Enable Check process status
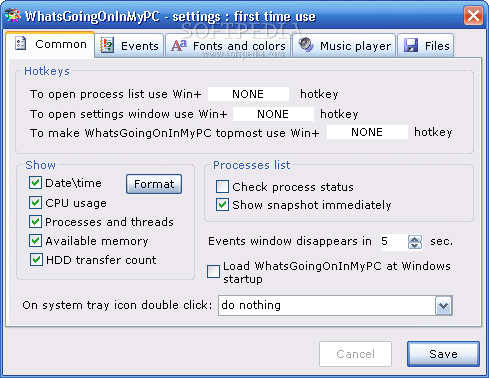The image size is (489, 378). [x=222, y=187]
